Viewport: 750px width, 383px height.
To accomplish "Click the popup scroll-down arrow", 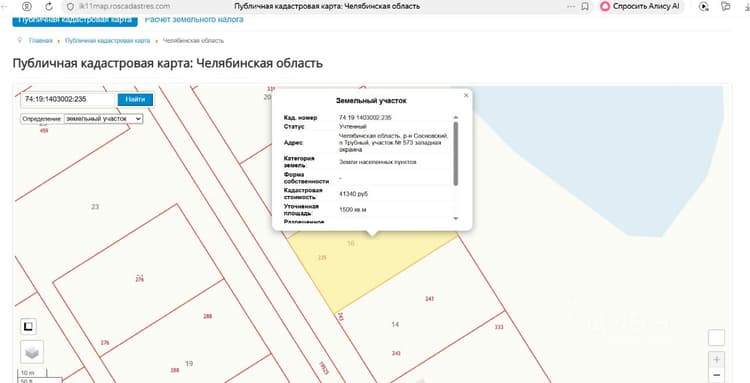I will click(455, 219).
